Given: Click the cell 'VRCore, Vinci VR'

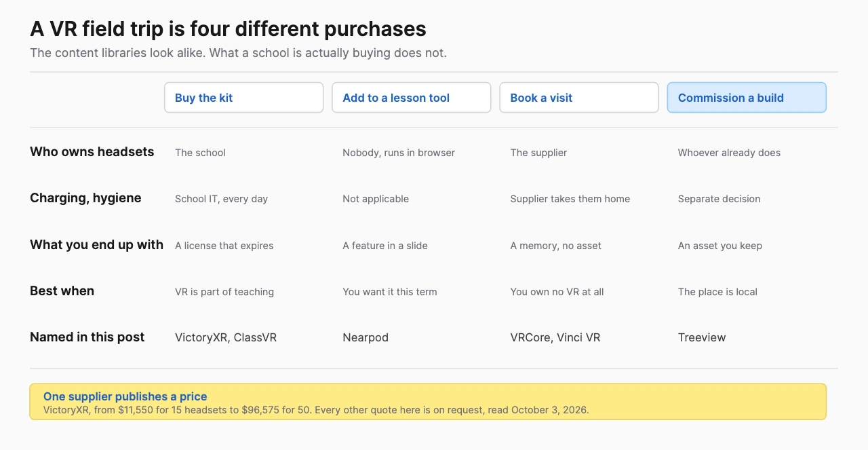Looking at the screenshot, I should coord(555,337).
